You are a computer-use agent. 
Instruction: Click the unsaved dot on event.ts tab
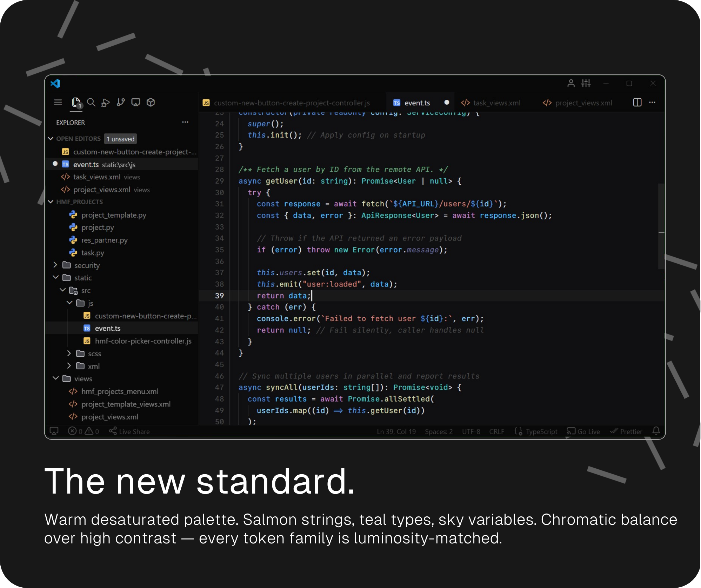447,103
